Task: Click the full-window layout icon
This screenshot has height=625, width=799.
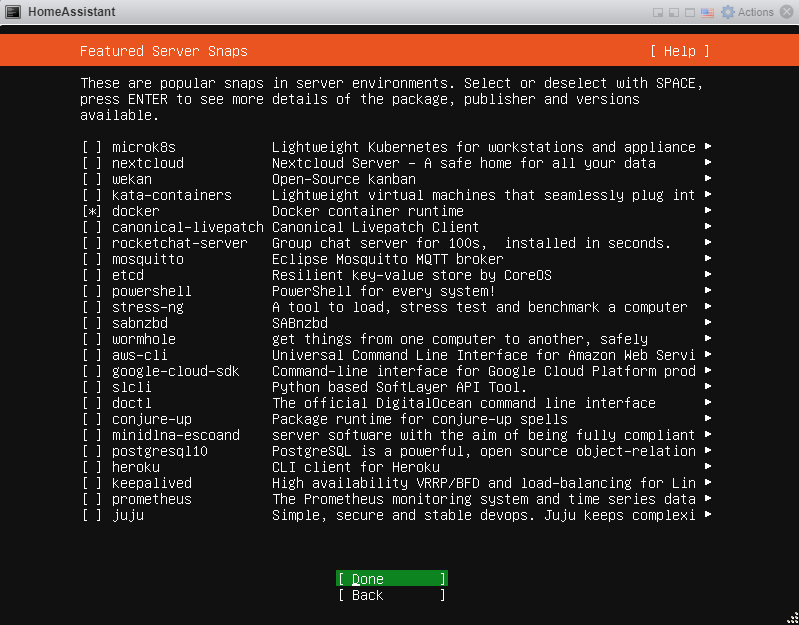Action: pyautogui.click(x=690, y=12)
